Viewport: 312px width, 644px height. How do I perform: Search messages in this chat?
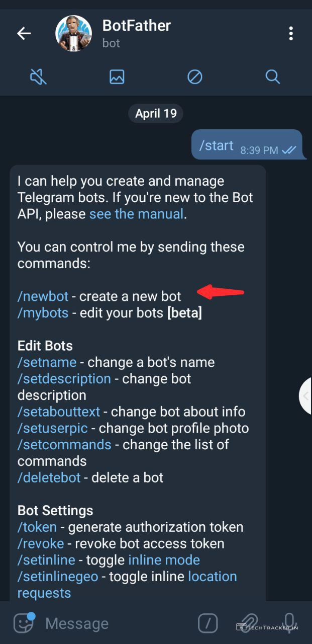[x=272, y=77]
